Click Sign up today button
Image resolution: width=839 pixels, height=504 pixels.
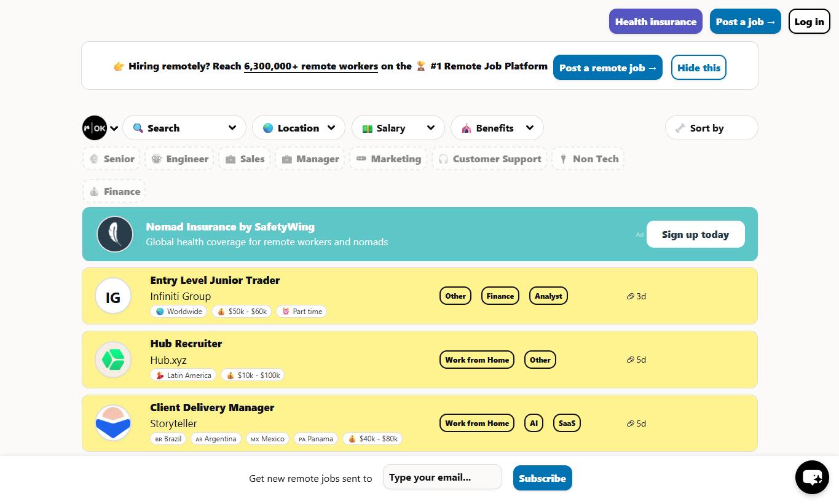click(696, 234)
